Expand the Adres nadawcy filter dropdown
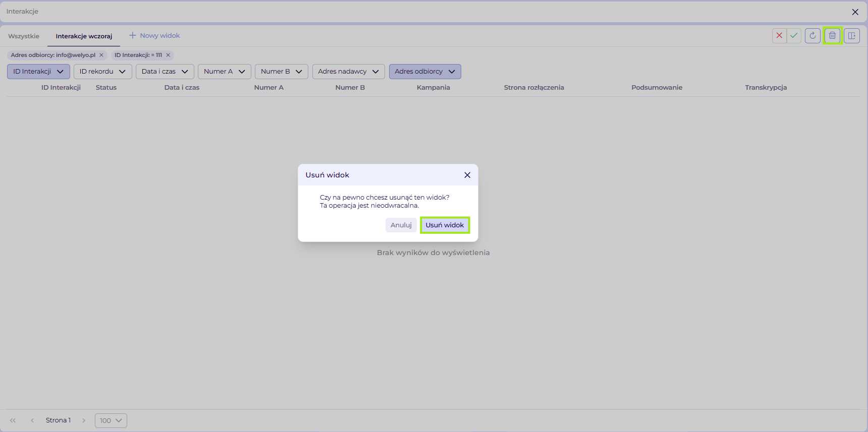Image resolution: width=868 pixels, height=432 pixels. tap(348, 72)
